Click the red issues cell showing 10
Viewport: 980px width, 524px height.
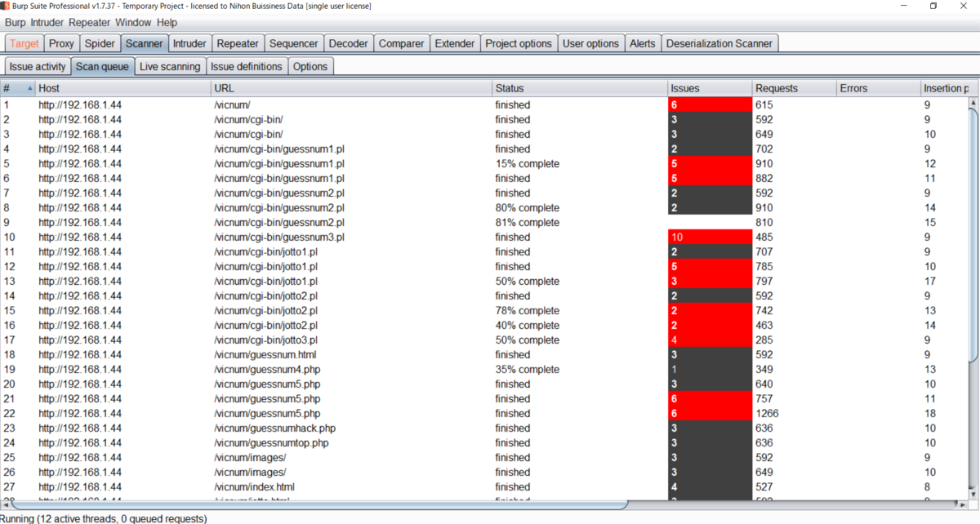coord(710,238)
